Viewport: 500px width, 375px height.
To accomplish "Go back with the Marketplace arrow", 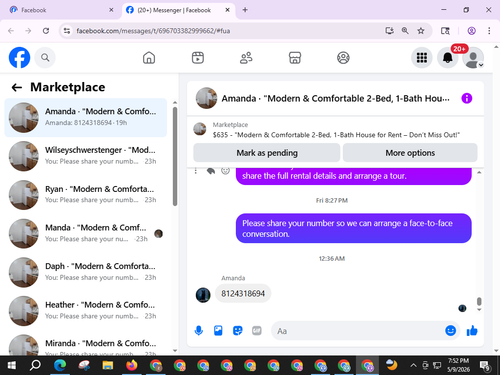I will (17, 87).
